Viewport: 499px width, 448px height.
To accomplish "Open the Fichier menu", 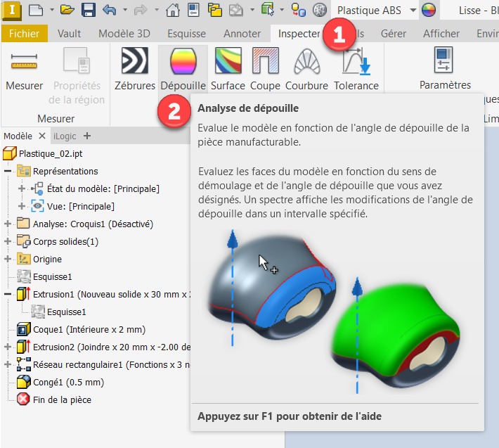I will 25,34.
